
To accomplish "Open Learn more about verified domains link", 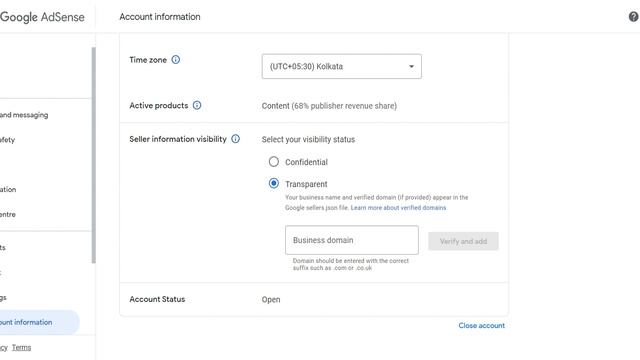I will pos(398,208).
